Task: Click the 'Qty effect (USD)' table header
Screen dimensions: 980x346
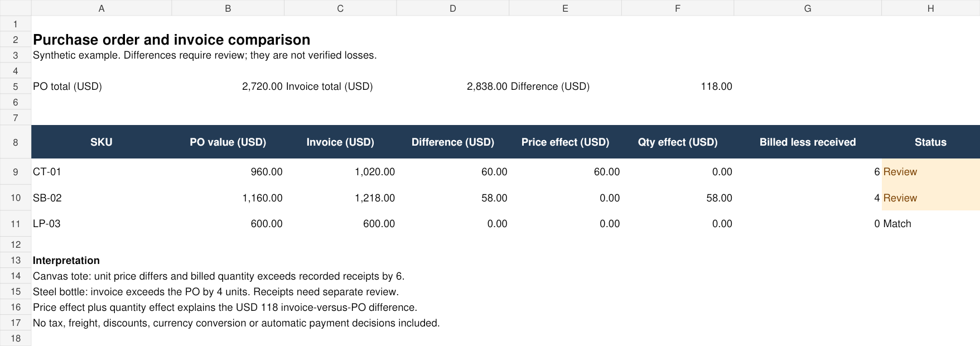Action: coord(678,142)
